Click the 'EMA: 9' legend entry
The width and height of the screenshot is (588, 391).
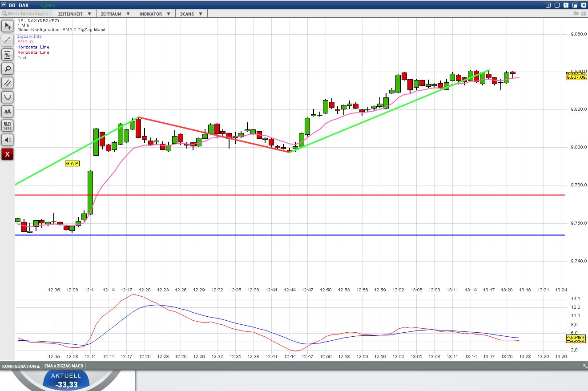[x=25, y=42]
